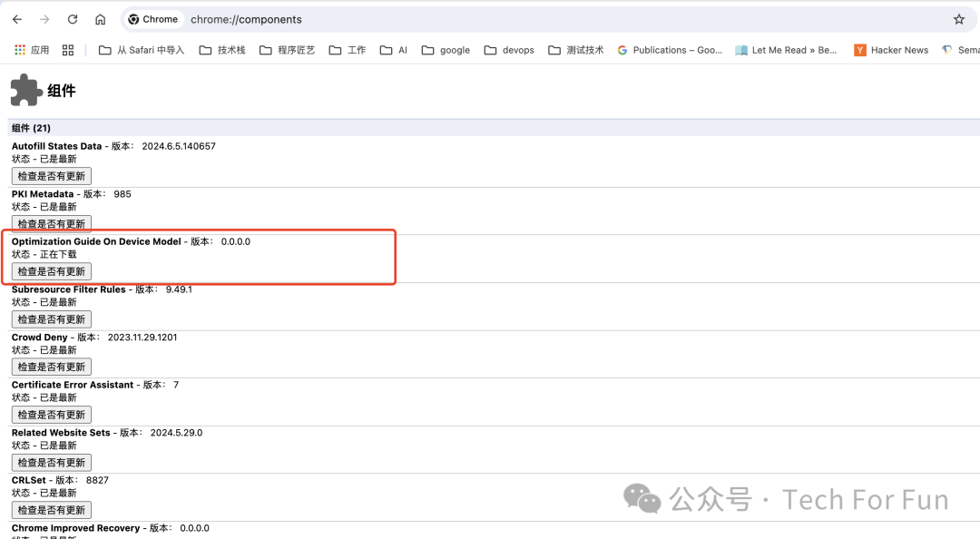Check for update for Subresource Filter Rules

51,319
